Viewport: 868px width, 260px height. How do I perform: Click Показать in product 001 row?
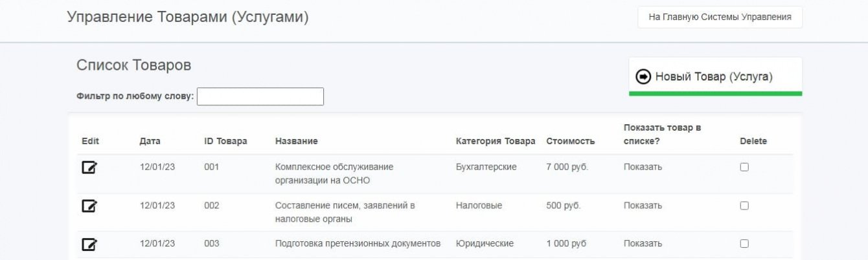(x=643, y=167)
